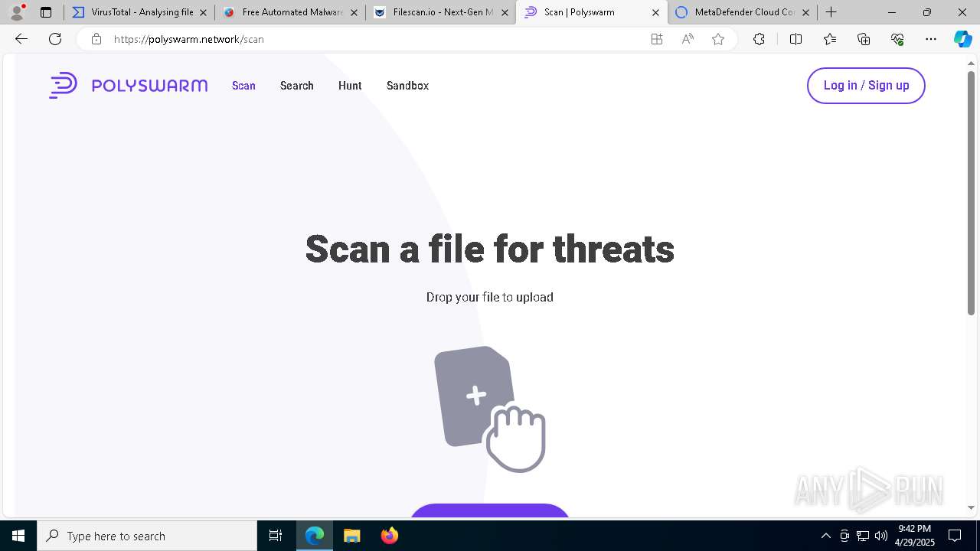Open the browser profile icon
The image size is (980, 551).
(x=16, y=12)
